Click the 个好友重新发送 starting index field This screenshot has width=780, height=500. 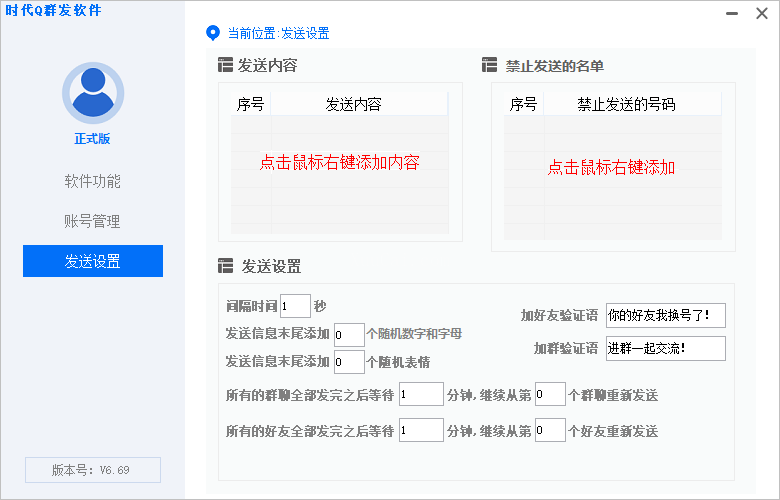coord(550,431)
